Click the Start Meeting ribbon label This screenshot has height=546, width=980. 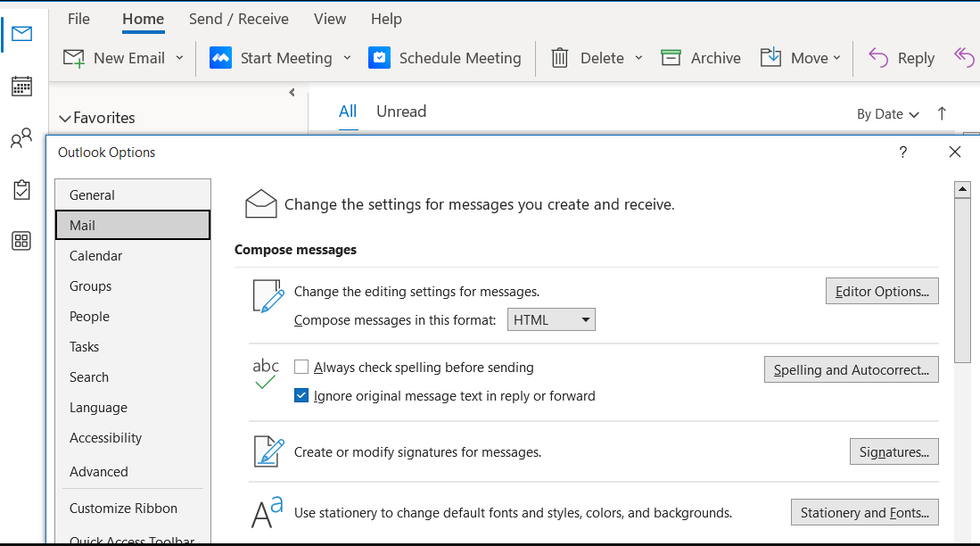pyautogui.click(x=286, y=58)
